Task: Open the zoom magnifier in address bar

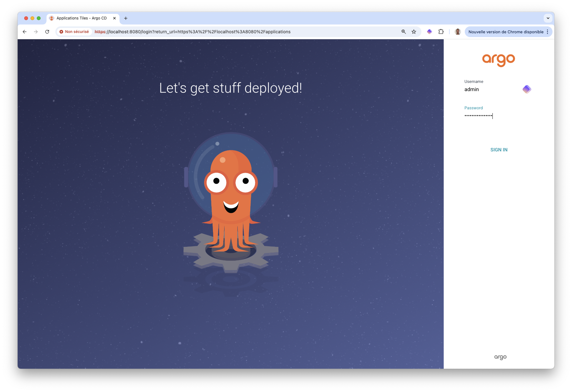Action: 404,32
